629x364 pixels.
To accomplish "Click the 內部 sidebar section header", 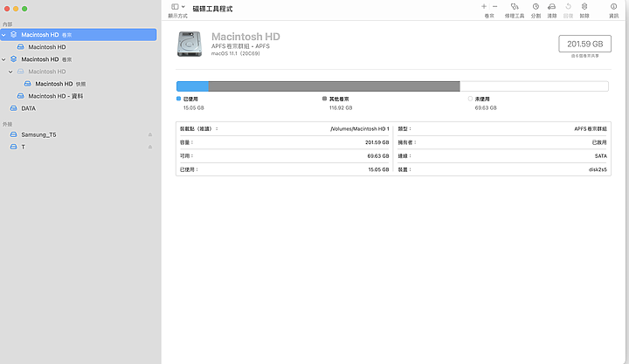I will (7, 24).
